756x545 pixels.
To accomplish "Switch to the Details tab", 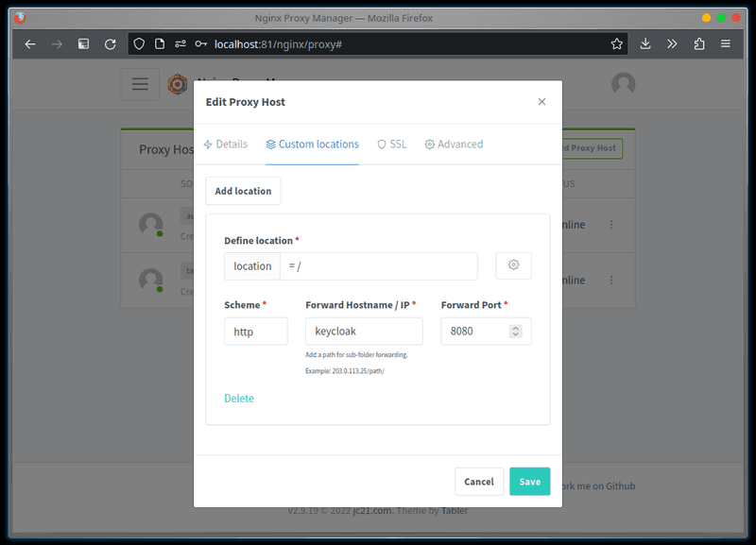I will (226, 145).
